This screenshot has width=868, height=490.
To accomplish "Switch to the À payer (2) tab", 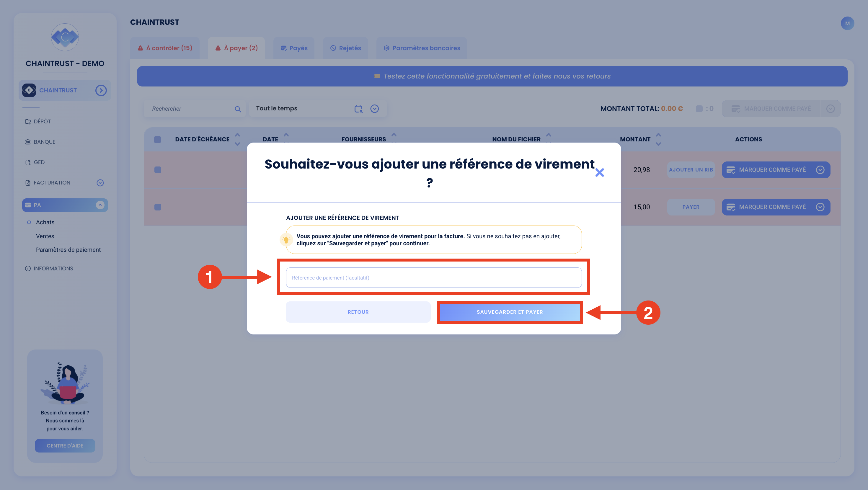I will tap(236, 48).
